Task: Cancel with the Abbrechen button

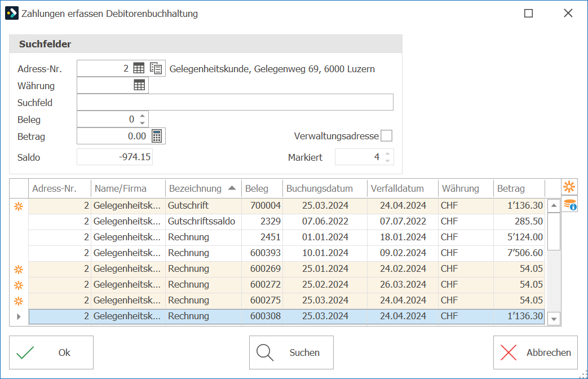Action: pos(536,352)
